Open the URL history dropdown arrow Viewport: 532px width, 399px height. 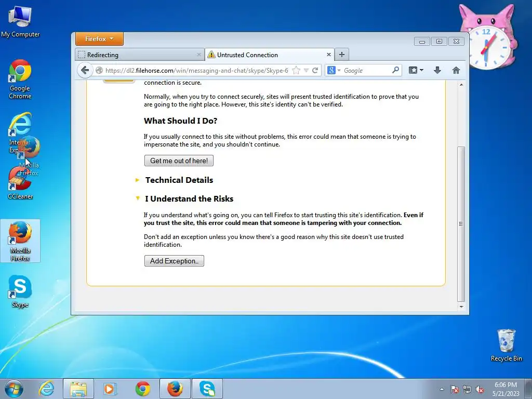point(306,70)
